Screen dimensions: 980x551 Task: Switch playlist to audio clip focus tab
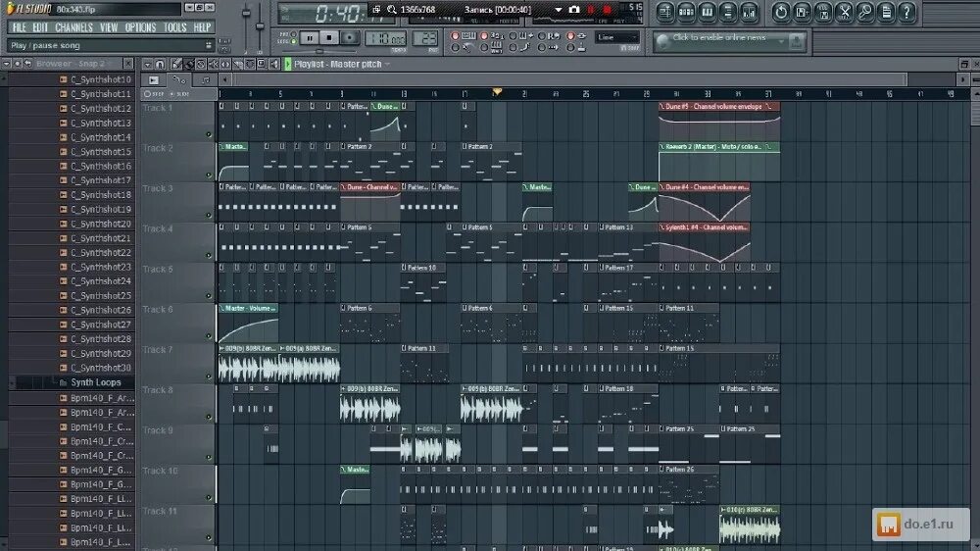[154, 80]
